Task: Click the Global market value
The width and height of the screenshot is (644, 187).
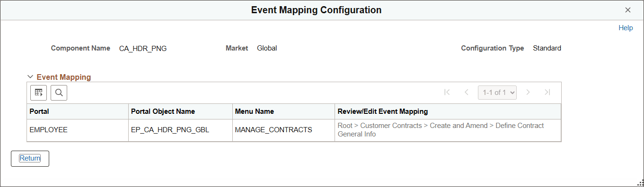Action: coord(267,48)
